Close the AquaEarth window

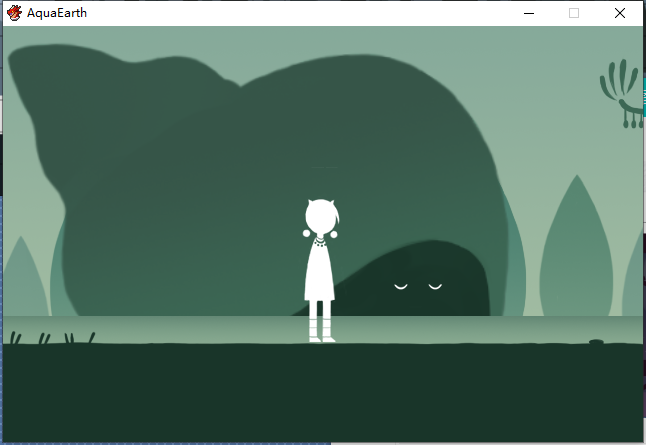[x=620, y=13]
